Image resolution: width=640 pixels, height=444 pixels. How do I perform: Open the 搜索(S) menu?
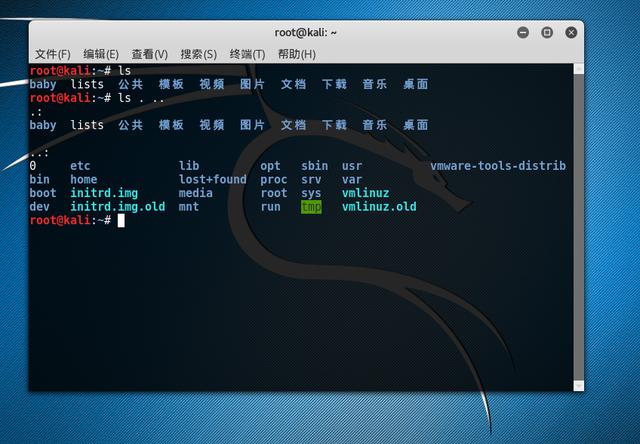(x=198, y=54)
